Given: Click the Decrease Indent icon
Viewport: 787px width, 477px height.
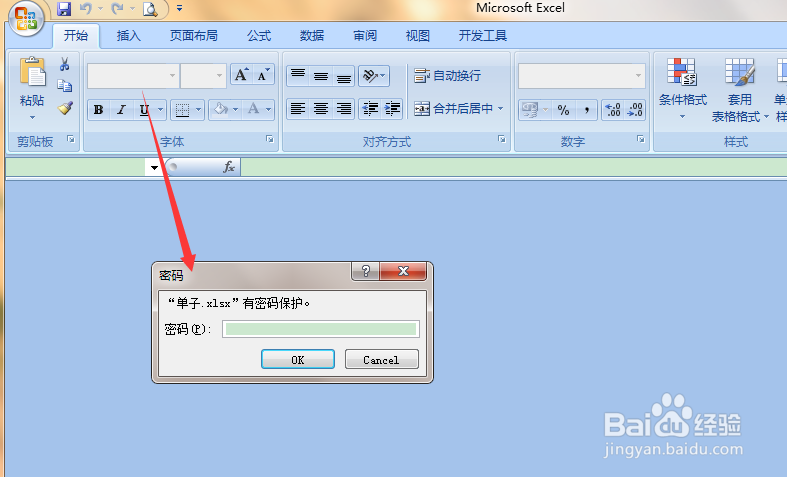Looking at the screenshot, I should tap(370, 108).
